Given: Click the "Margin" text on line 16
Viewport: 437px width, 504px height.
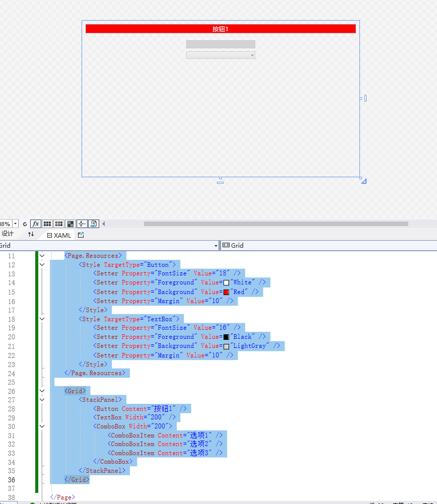Looking at the screenshot, I should pos(168,301).
